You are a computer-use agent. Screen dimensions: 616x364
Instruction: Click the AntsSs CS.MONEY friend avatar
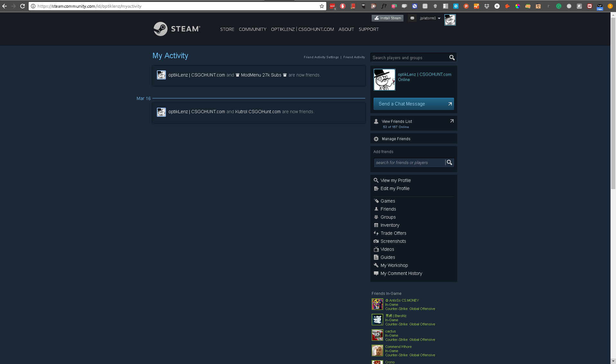tap(377, 304)
